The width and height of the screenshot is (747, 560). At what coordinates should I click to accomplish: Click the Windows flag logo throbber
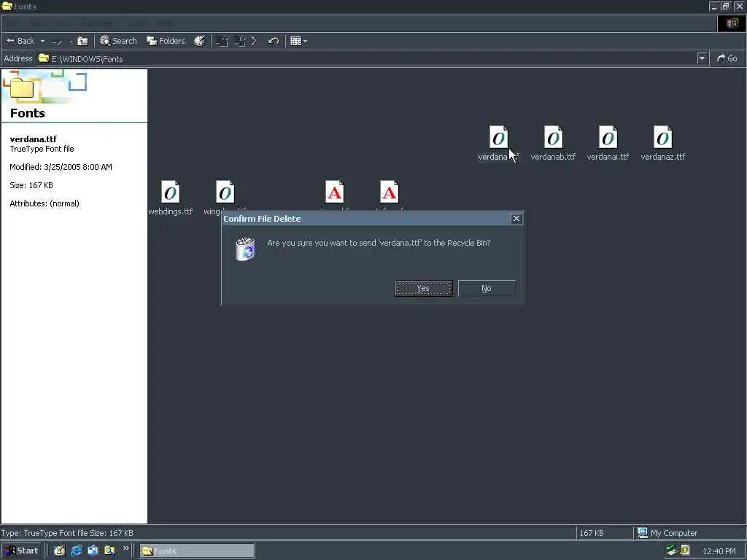point(732,23)
